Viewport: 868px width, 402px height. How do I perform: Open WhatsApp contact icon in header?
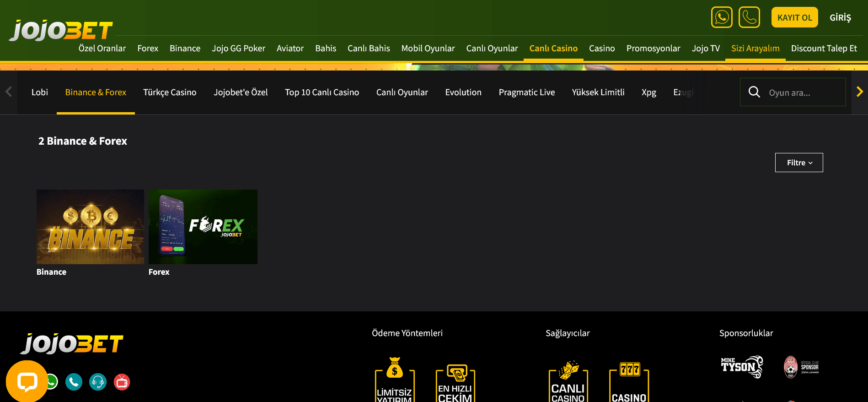point(722,17)
